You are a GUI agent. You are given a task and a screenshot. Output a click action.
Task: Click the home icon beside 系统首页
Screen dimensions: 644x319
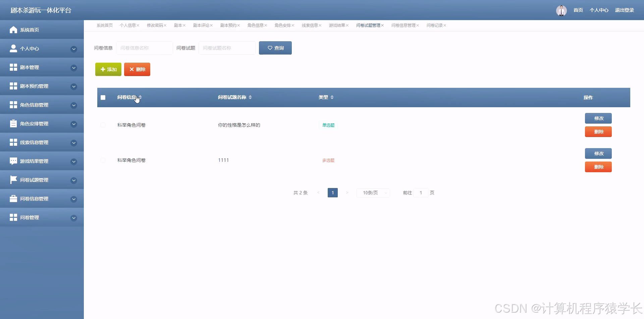[x=13, y=30]
